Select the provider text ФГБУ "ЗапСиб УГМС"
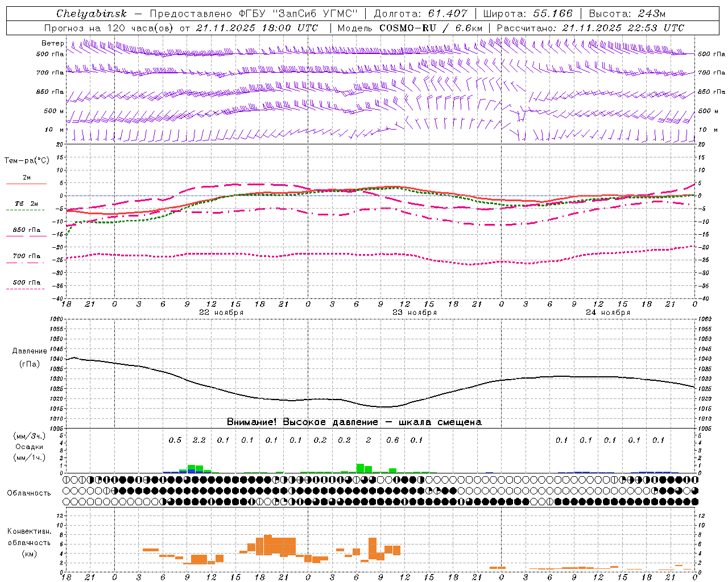This screenshot has height=582, width=728. click(x=298, y=14)
